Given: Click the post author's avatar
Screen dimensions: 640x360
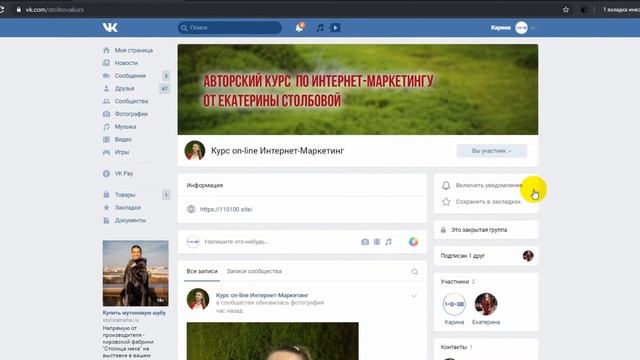Looking at the screenshot, I should pos(198,299).
